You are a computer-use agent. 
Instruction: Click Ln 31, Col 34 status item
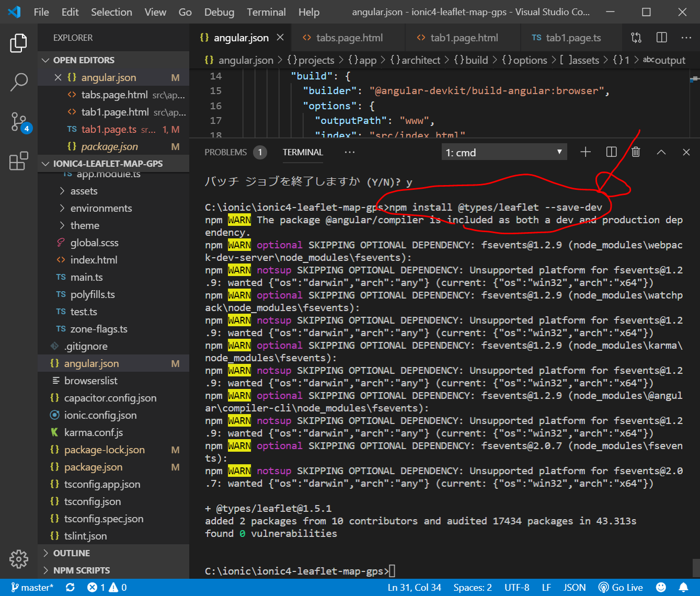point(414,588)
